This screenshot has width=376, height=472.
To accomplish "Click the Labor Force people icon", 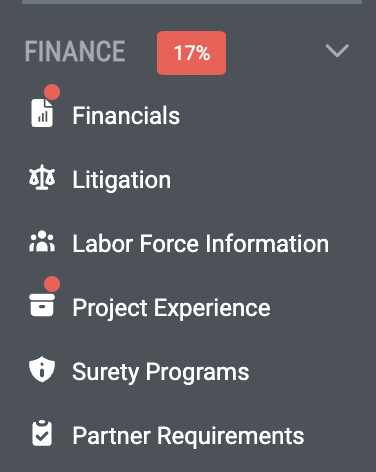I will [42, 241].
